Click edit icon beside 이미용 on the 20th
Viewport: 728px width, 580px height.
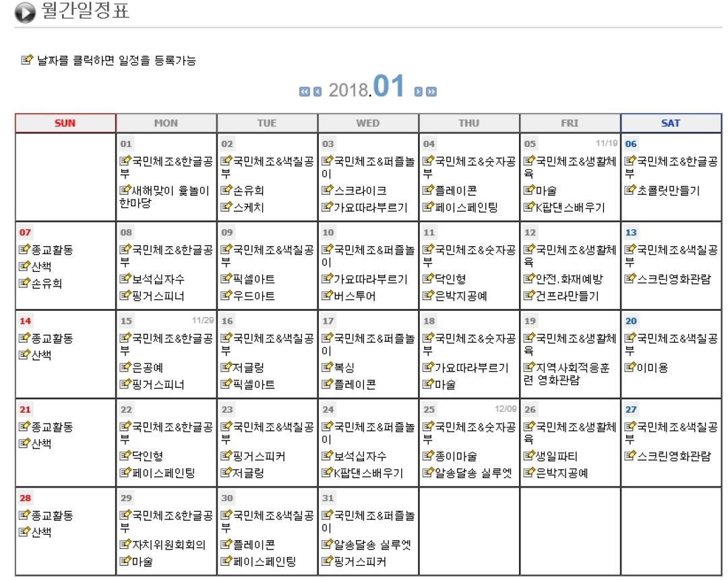[630, 368]
